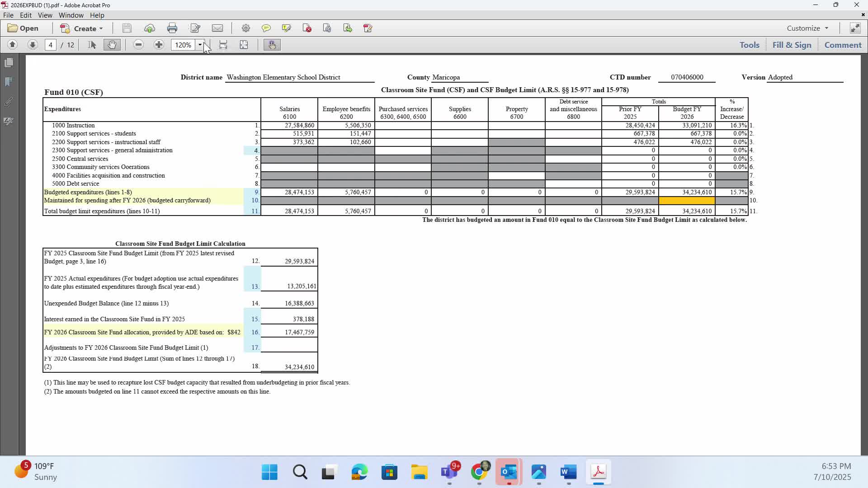The width and height of the screenshot is (868, 488).
Task: Zoom out with the minus button
Action: tap(139, 45)
